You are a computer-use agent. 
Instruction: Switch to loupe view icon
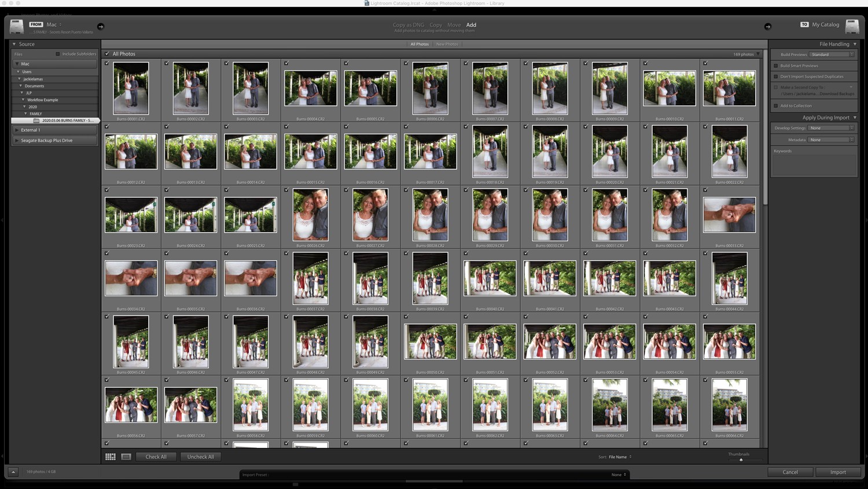(126, 457)
